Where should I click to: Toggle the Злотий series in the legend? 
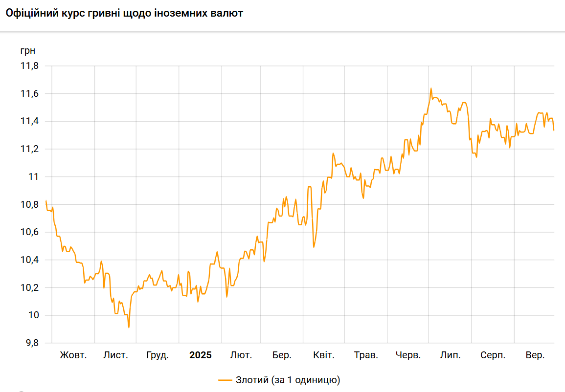click(288, 379)
